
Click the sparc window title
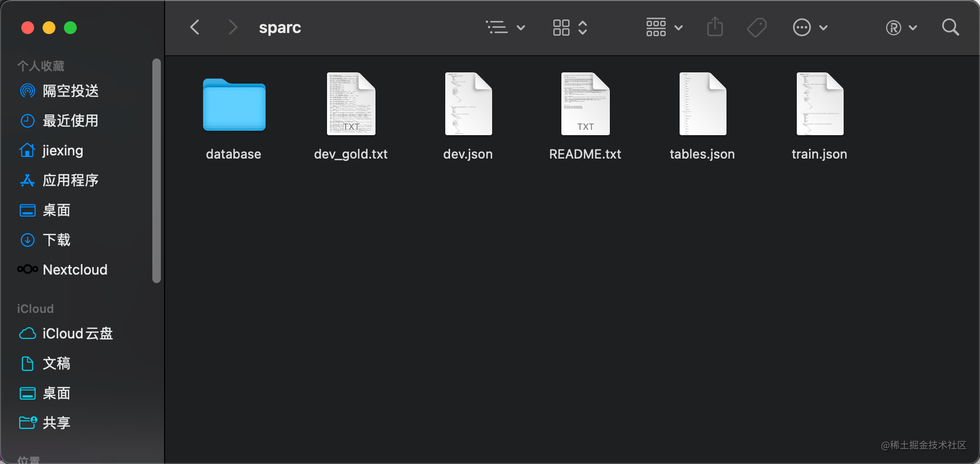[x=280, y=27]
